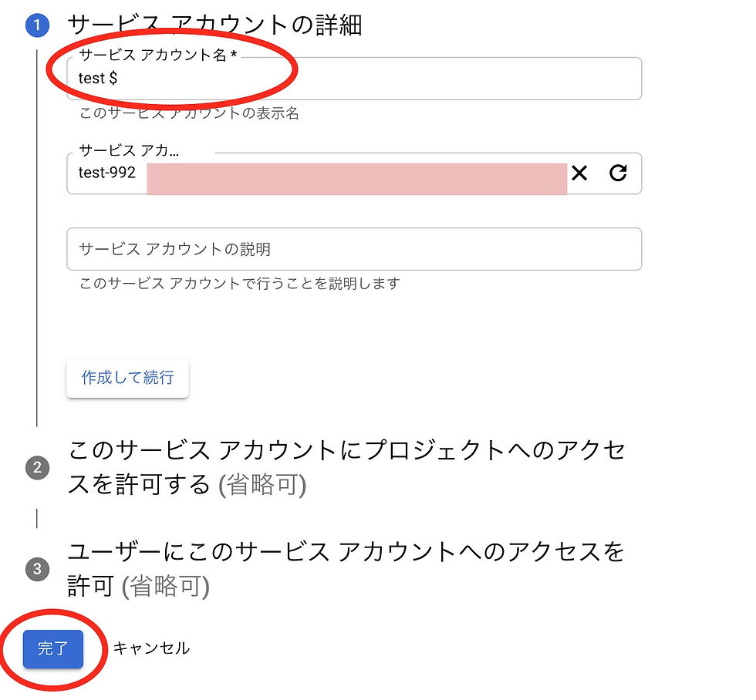Select the blue step 1 number circle

tap(37, 25)
